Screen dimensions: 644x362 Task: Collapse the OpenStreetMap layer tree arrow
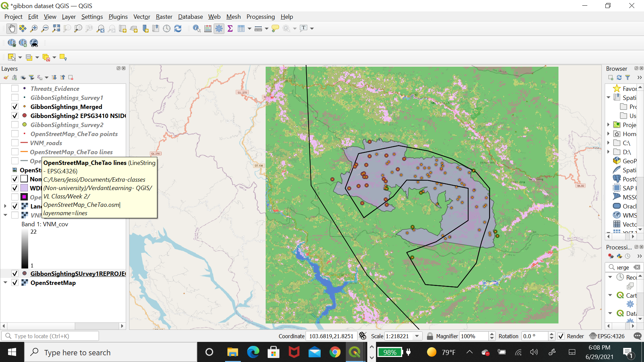[5, 283]
